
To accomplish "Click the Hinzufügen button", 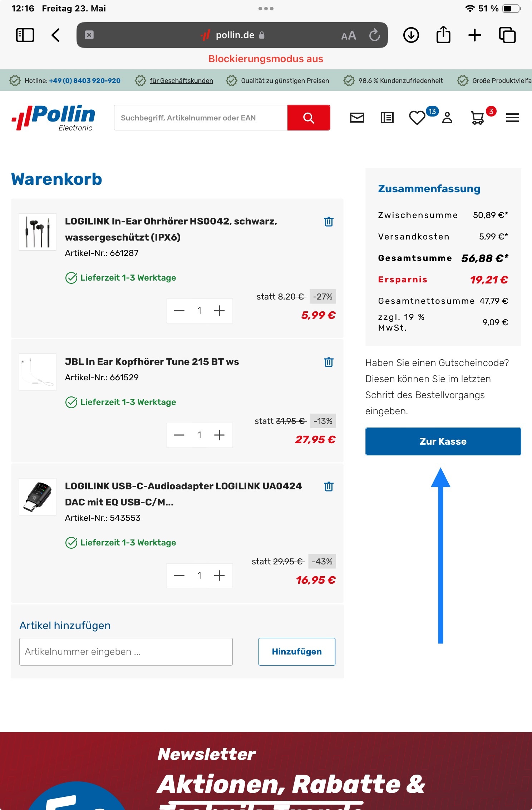I will [297, 652].
